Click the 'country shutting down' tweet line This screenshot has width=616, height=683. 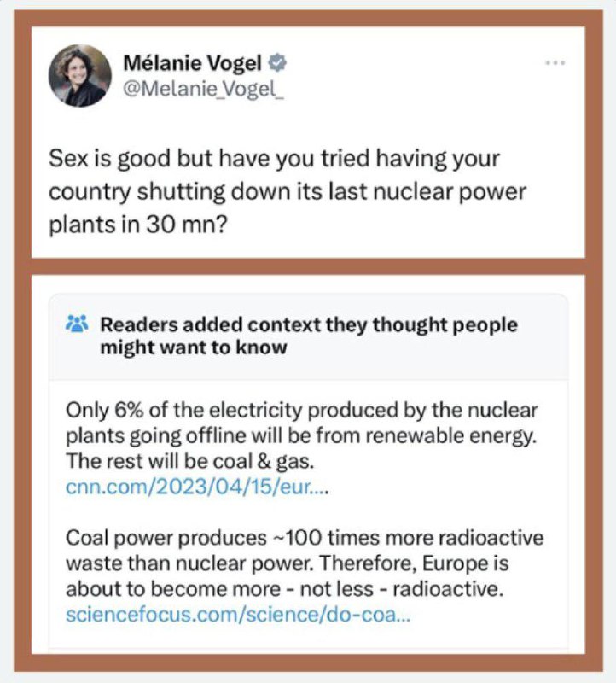[288, 191]
